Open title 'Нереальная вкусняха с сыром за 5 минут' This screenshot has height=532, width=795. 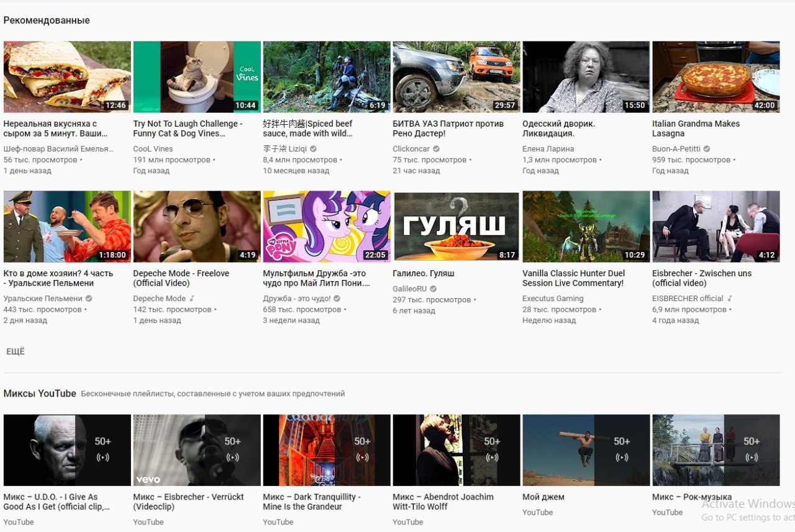click(x=56, y=128)
